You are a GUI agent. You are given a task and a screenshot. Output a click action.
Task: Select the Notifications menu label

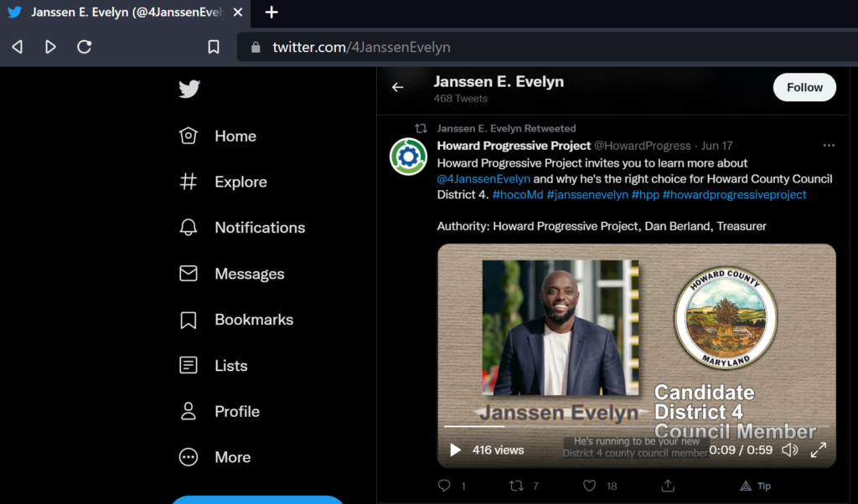tap(260, 228)
